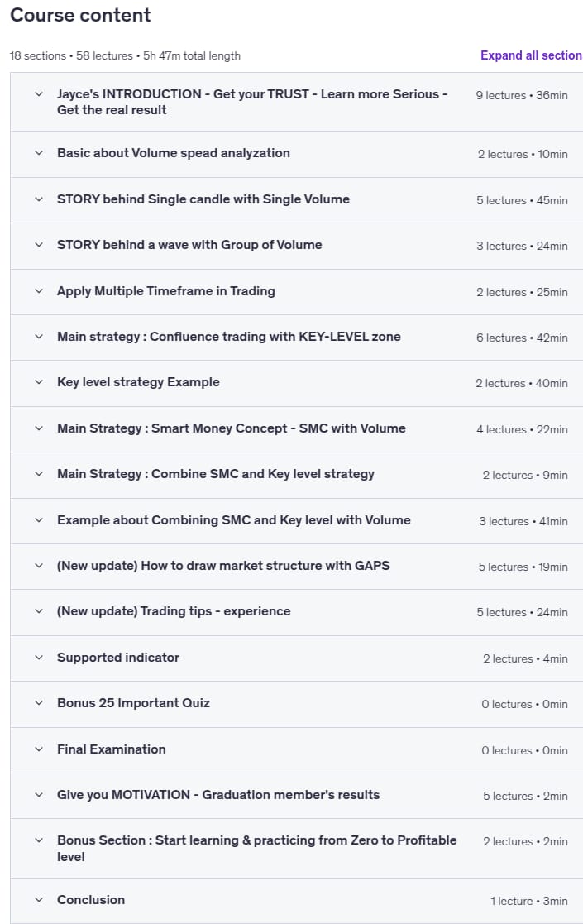This screenshot has height=924, width=583.
Task: Expand Key level strategy Example chevron
Action: [39, 382]
